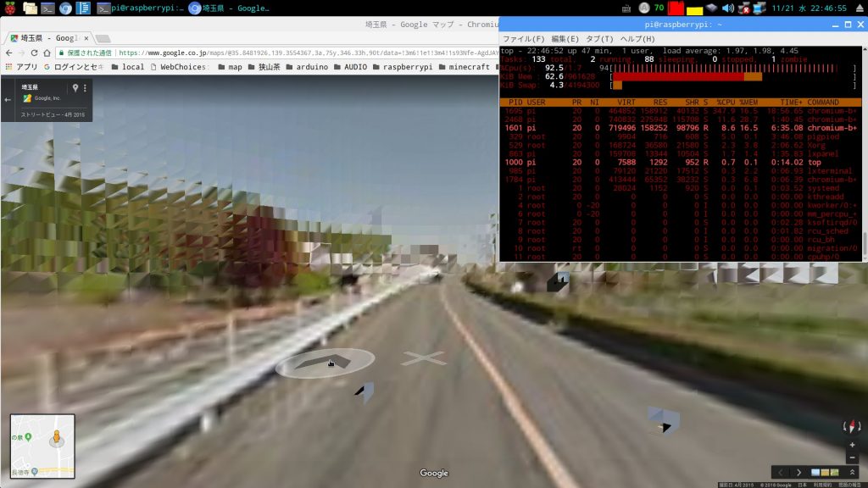
Task: Switch to the 埼玉県 Google Maps tab
Action: [49, 38]
